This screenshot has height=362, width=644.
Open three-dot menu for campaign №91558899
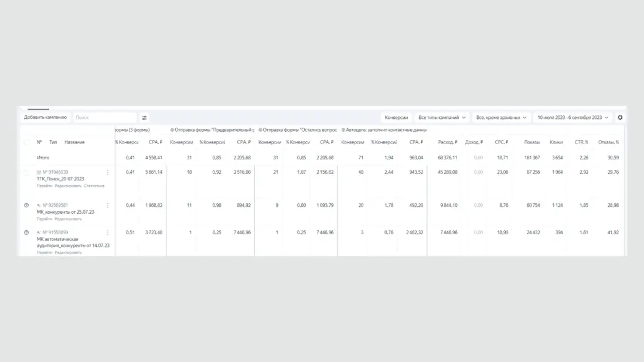[108, 233]
